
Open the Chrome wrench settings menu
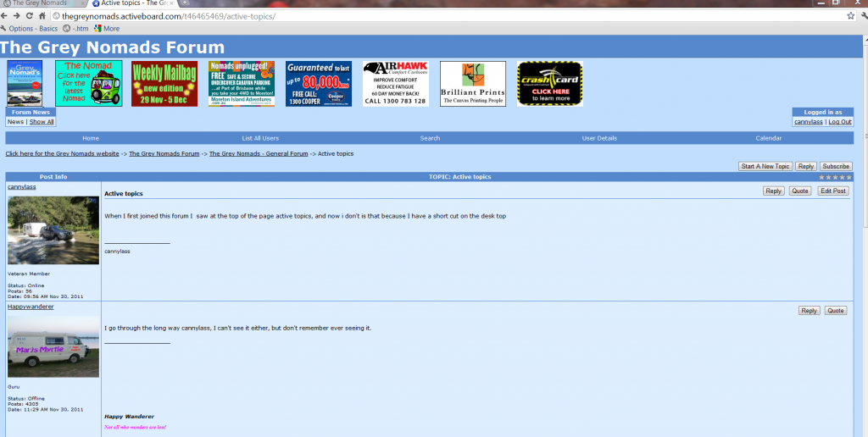tap(862, 16)
